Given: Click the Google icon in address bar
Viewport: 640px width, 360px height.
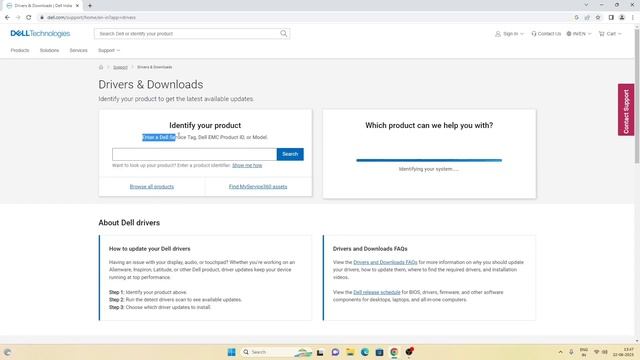Looking at the screenshot, I should point(576,17).
